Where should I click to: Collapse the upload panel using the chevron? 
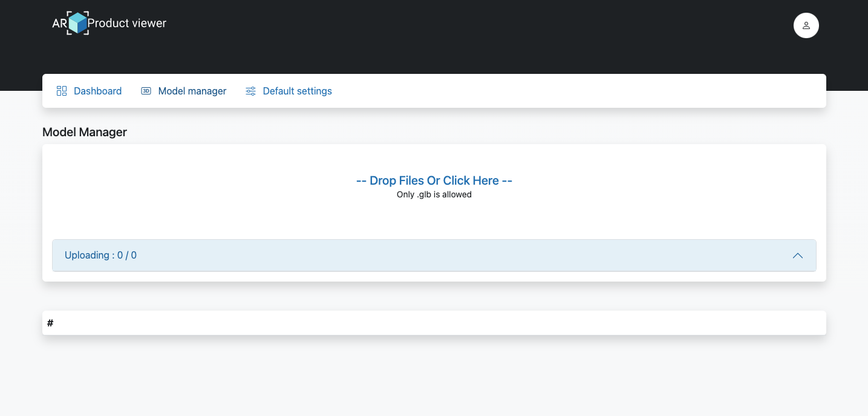797,256
